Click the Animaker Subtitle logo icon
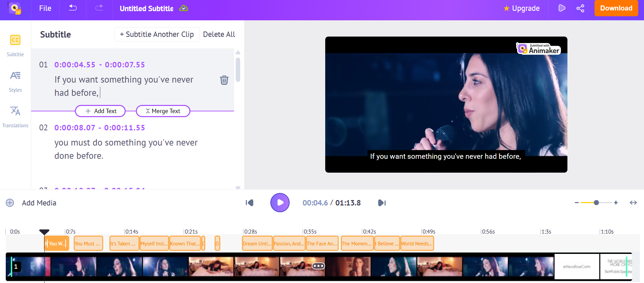The width and height of the screenshot is (644, 283). 15,8
